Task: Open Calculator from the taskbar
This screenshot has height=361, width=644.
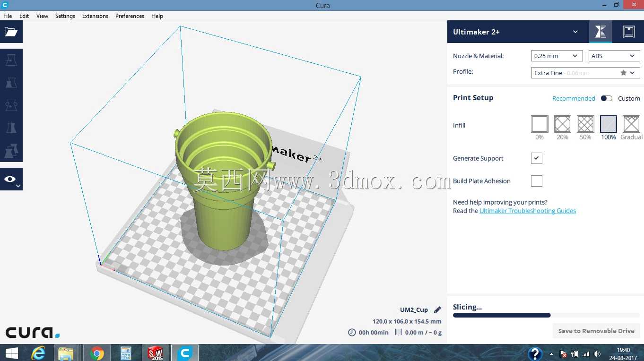Action: pyautogui.click(x=126, y=353)
